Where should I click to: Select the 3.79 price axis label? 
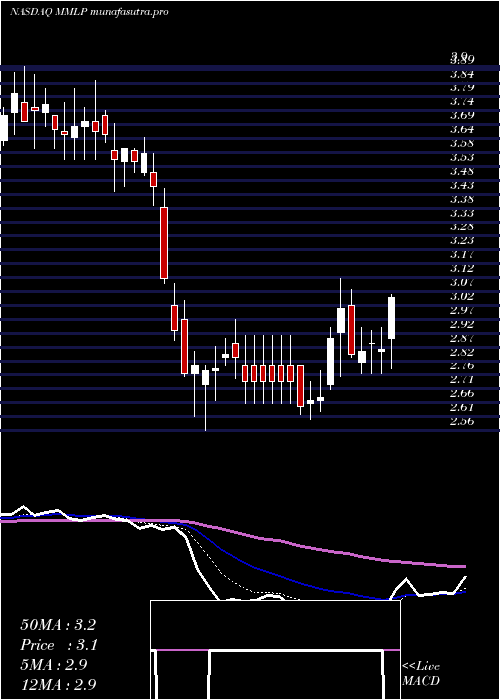coord(462,88)
